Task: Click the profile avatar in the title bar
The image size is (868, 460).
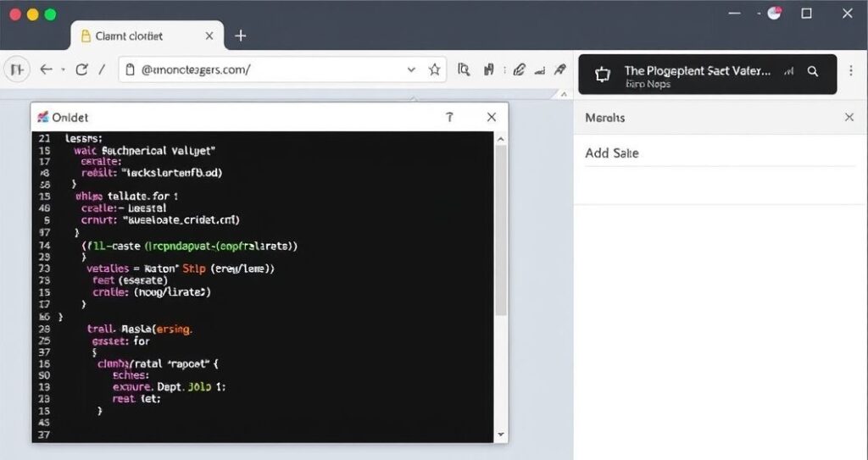Action: pos(774,13)
